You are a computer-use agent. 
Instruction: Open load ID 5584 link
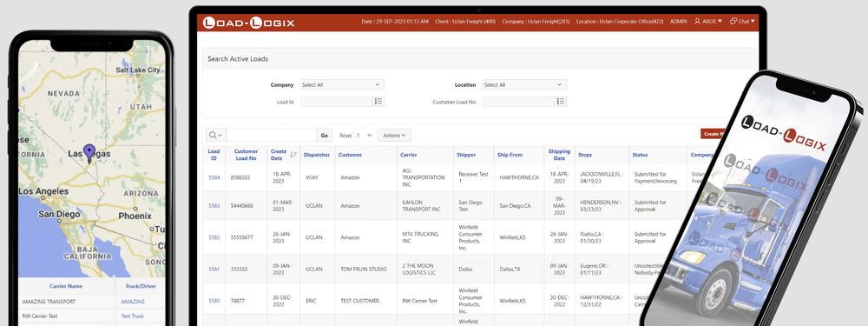pyautogui.click(x=214, y=177)
